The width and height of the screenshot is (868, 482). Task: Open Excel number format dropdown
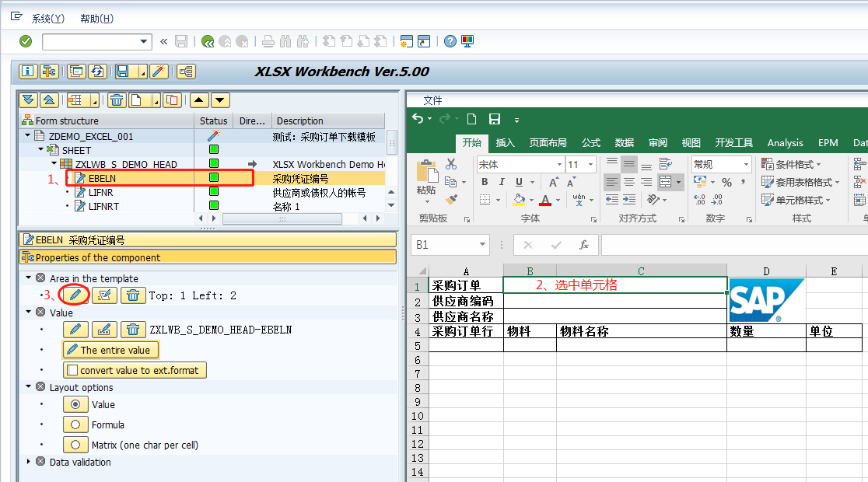(746, 164)
